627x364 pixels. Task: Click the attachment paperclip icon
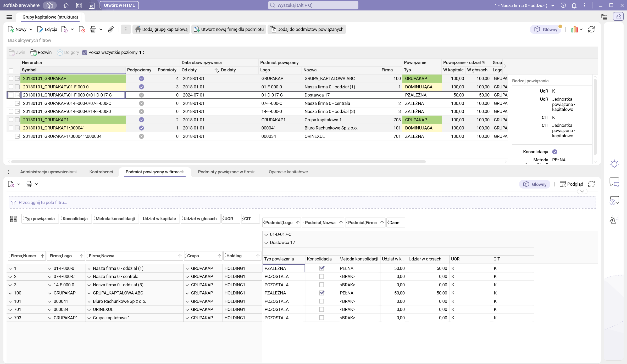pyautogui.click(x=111, y=29)
